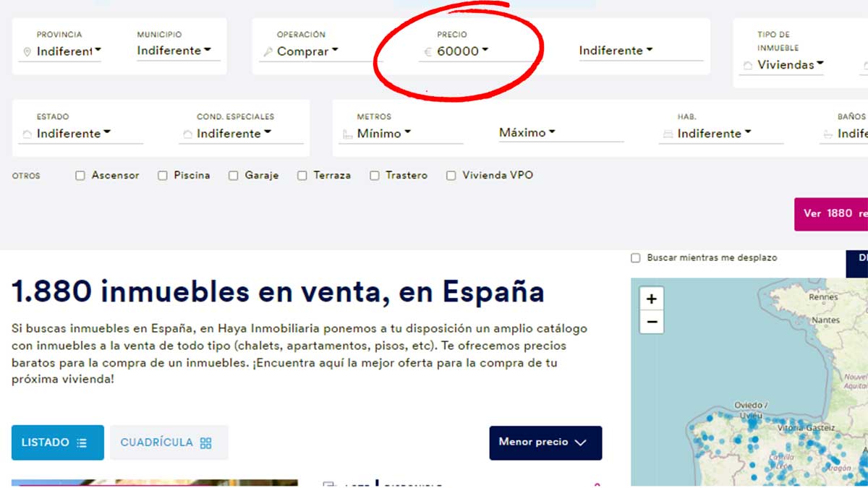Enable the Ascensor checkbox

coord(80,176)
